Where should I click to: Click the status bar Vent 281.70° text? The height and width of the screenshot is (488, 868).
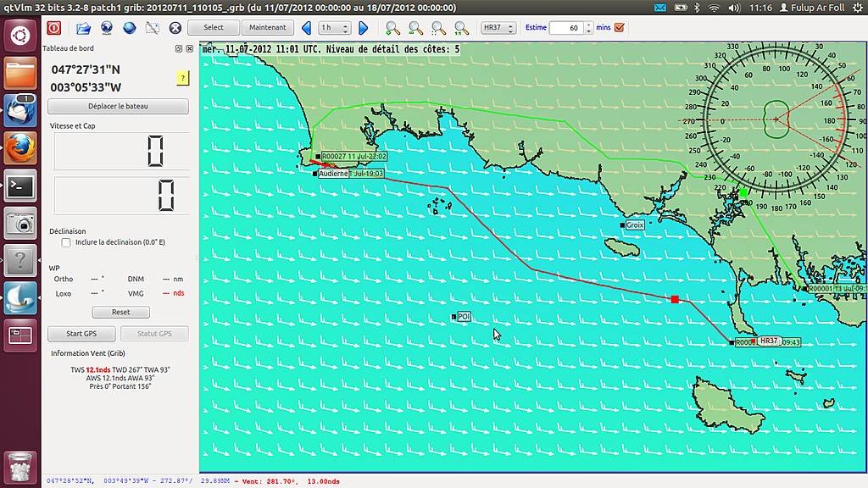(x=287, y=481)
